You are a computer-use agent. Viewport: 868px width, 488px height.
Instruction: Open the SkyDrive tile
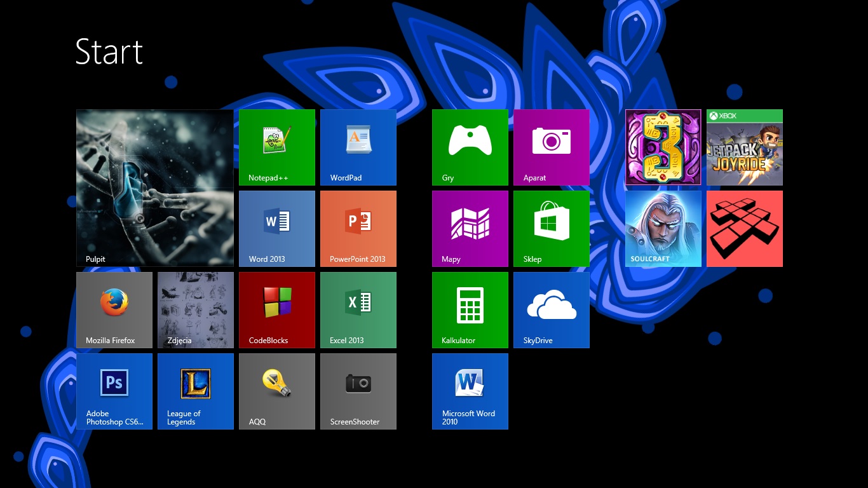[x=552, y=310]
